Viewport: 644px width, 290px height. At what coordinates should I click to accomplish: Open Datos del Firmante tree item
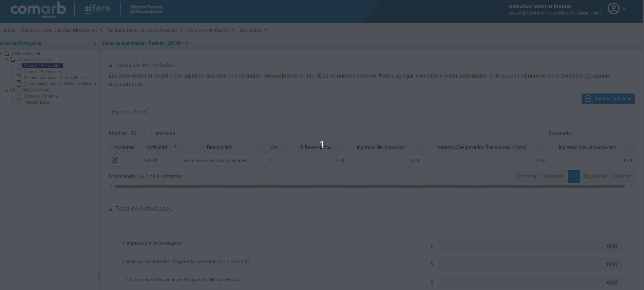[x=41, y=96]
